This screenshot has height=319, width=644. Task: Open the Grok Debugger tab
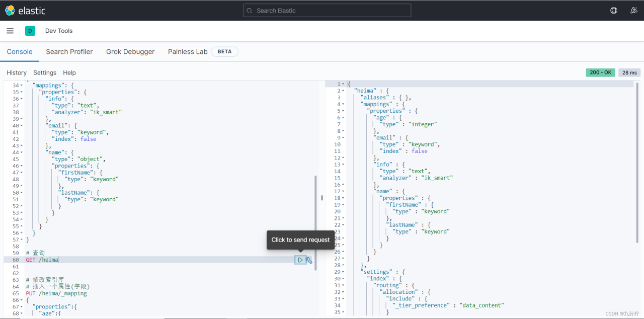tap(130, 52)
